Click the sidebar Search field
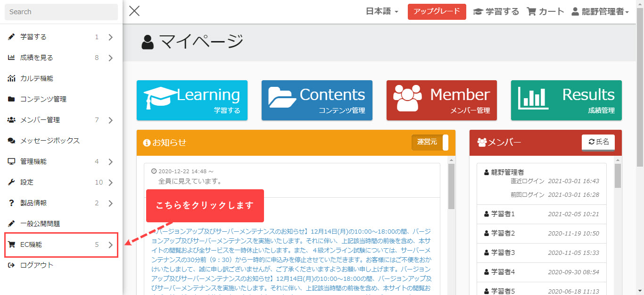This screenshot has height=295, width=644. (61, 12)
